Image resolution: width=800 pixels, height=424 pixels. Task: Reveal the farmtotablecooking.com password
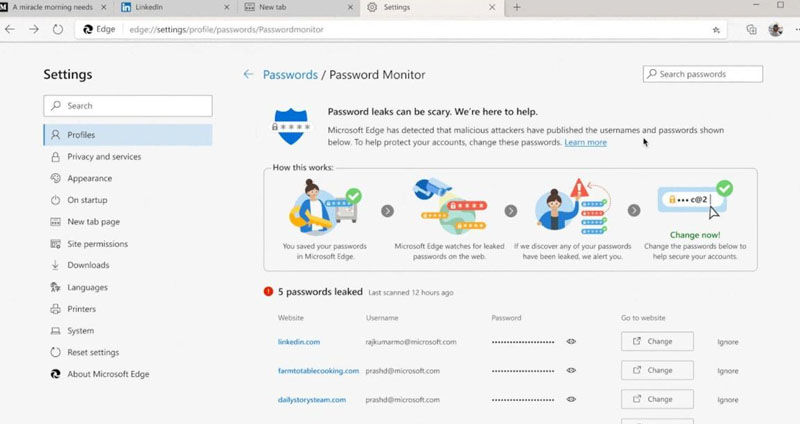[x=572, y=370]
